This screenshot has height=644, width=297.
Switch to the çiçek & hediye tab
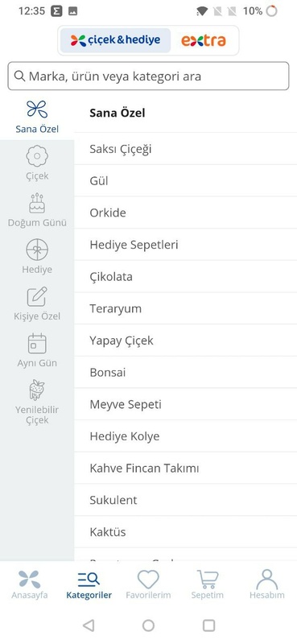click(115, 40)
